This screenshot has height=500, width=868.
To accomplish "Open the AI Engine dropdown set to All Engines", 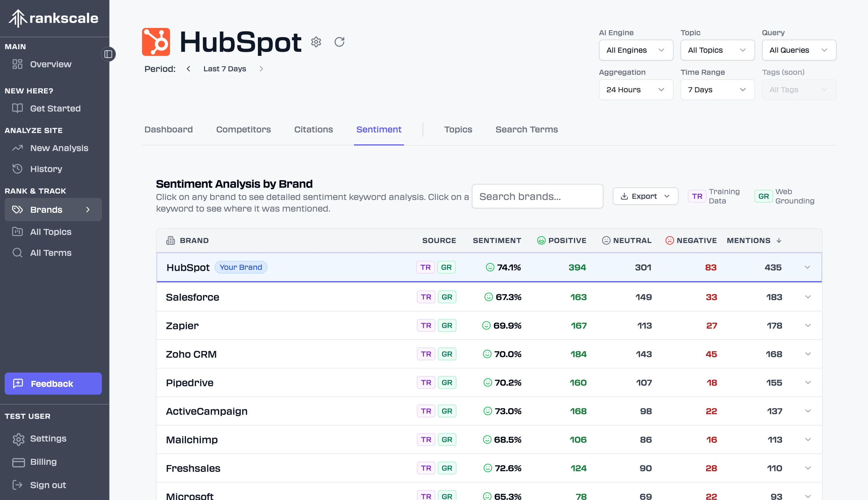I will pos(635,50).
